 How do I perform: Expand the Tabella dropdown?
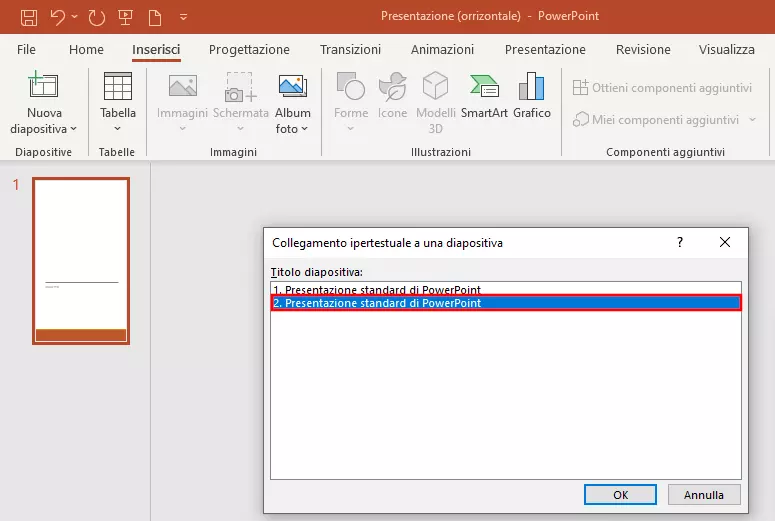[x=118, y=128]
